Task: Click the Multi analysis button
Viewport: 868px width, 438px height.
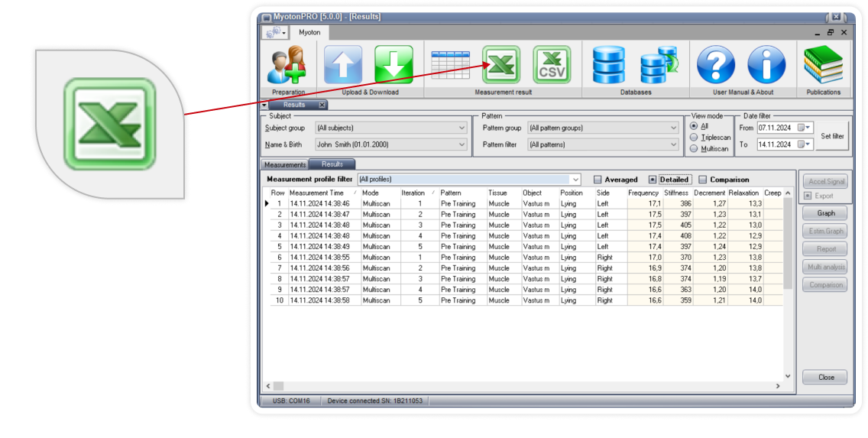Action: click(824, 267)
